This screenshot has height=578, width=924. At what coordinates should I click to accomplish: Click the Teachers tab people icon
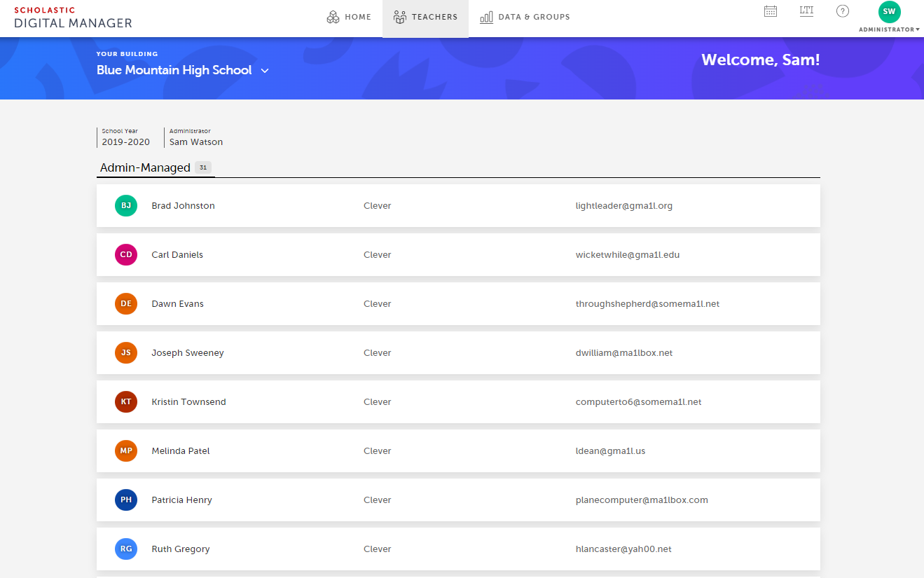click(400, 17)
